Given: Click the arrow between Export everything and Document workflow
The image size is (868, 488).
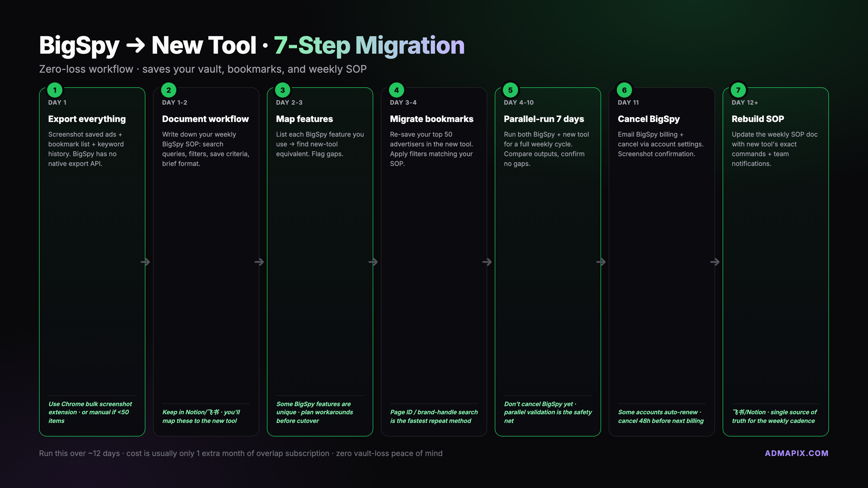Looking at the screenshot, I should pos(145,262).
